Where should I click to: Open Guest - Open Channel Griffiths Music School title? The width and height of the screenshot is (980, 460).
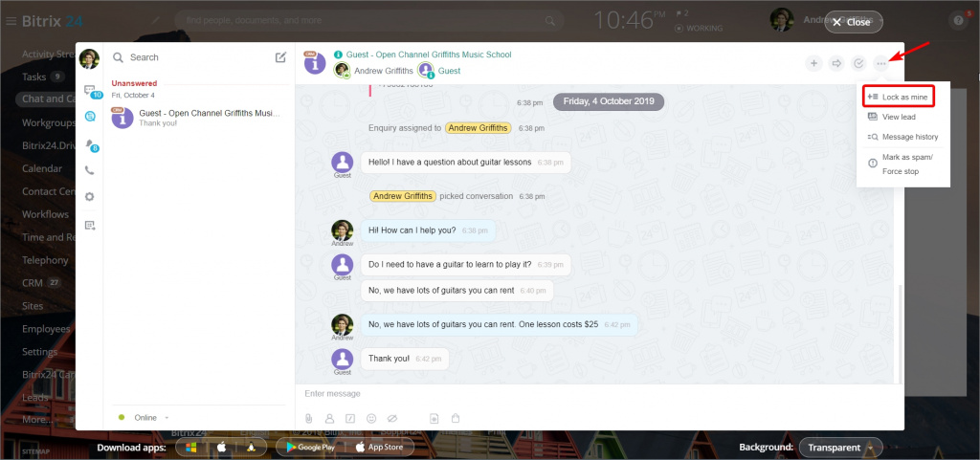coord(429,55)
